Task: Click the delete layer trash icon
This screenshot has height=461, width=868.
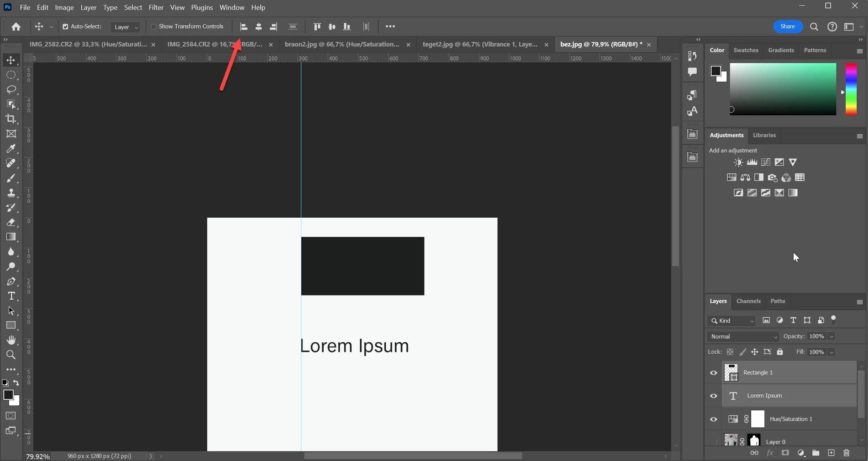Action: point(846,453)
